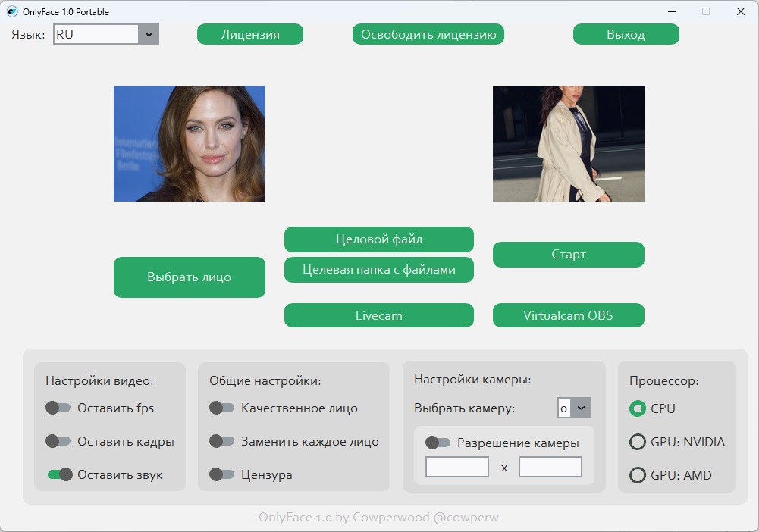Click the source face portrait thumbnail
759x532 pixels.
point(190,143)
